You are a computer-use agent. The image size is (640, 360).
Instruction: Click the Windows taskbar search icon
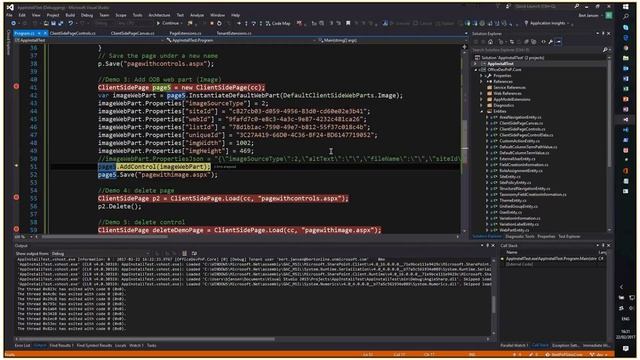click(626, 17)
